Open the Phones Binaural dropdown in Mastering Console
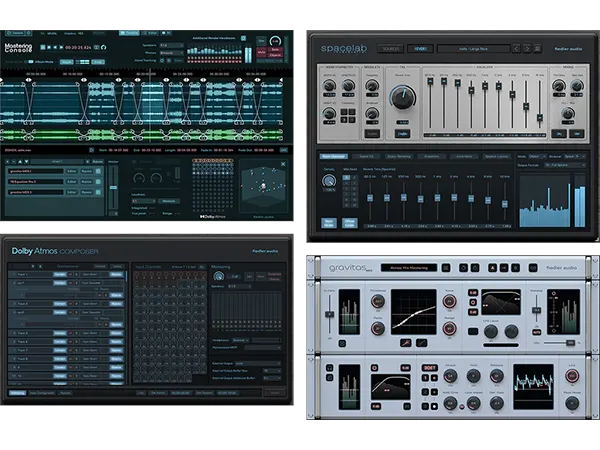Image resolution: width=600 pixels, height=450 pixels. [171, 53]
